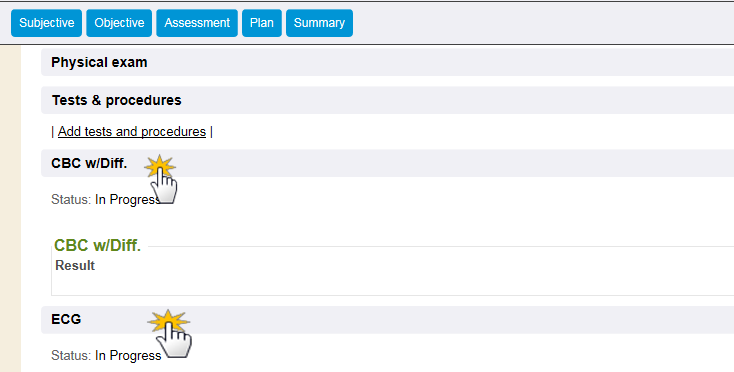The width and height of the screenshot is (734, 372).
Task: Switch to the Objective tab
Action: [119, 23]
